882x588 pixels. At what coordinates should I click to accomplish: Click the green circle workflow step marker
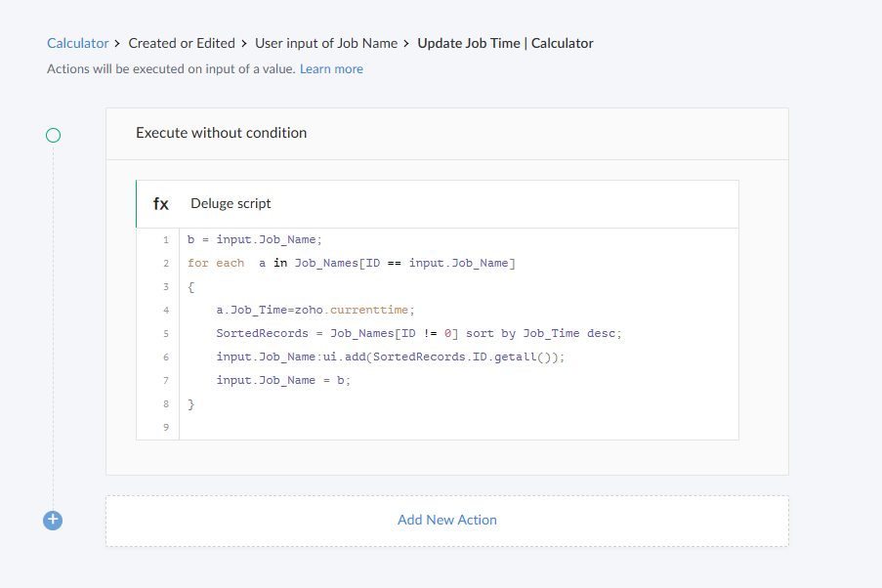(x=53, y=135)
